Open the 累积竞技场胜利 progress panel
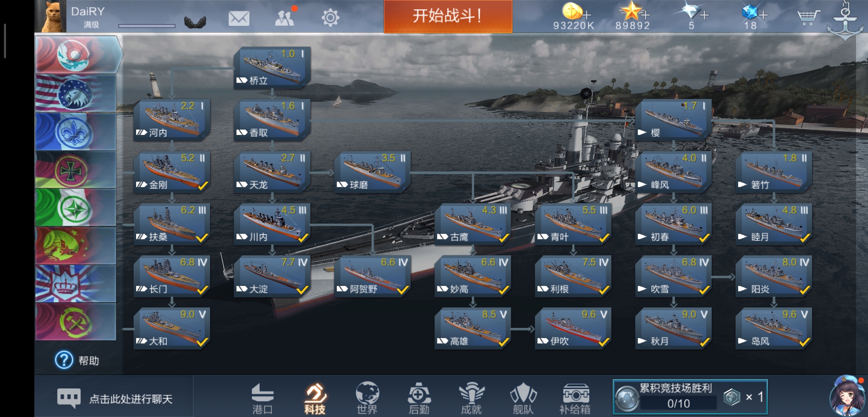 [690, 397]
